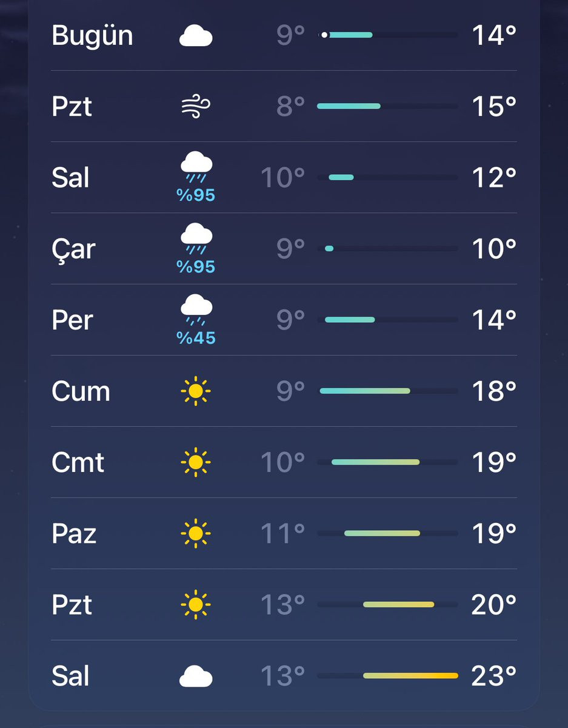This screenshot has height=728, width=568.
Task: Tap the Cmt temperature range bar
Action: click(387, 462)
